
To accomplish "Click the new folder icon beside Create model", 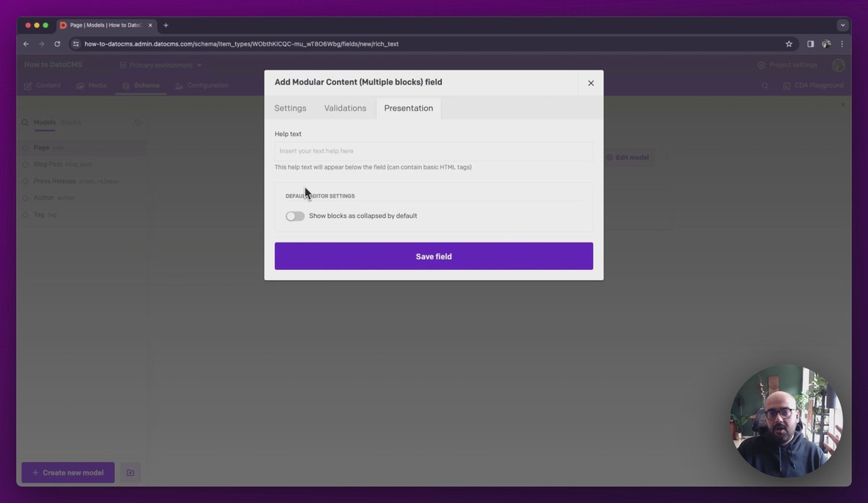I will (130, 473).
